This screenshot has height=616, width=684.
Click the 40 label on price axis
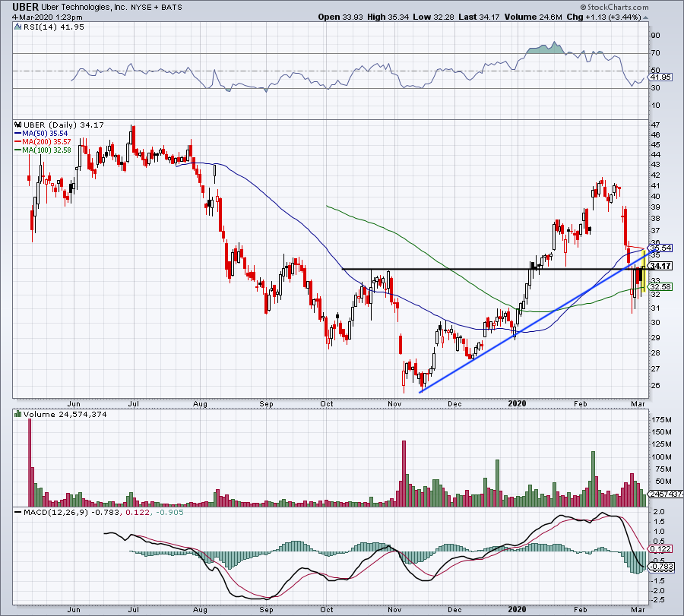pyautogui.click(x=656, y=196)
